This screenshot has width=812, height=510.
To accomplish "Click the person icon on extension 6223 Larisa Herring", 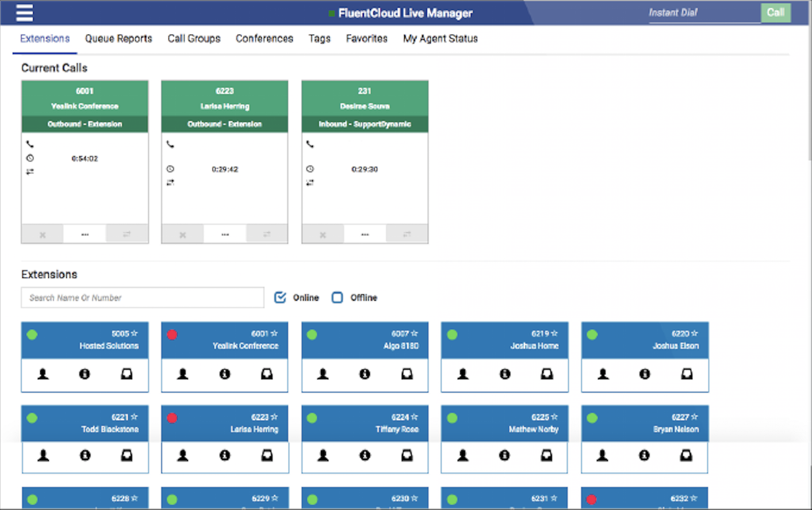I will click(183, 455).
